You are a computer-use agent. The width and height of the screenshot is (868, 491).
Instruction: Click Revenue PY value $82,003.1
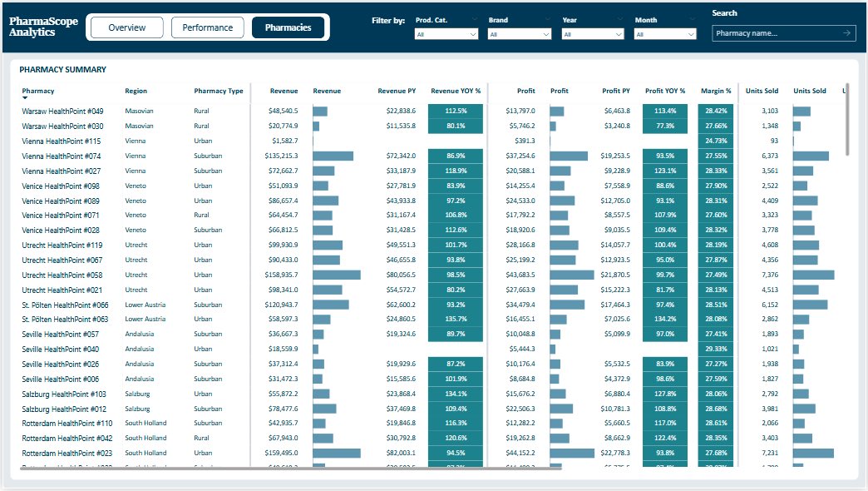pos(401,453)
